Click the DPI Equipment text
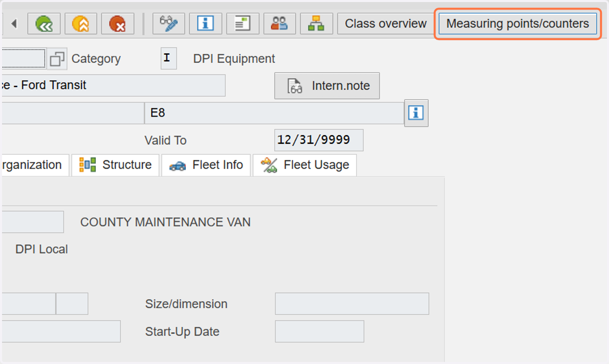The height and width of the screenshot is (364, 609). (234, 59)
